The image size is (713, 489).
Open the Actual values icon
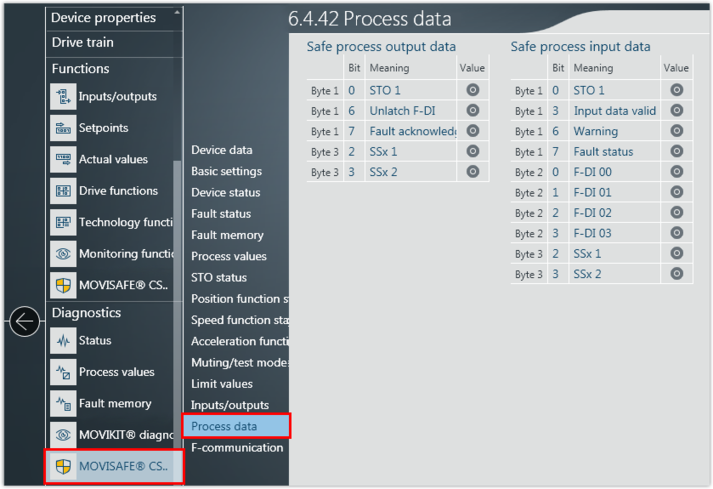[x=63, y=159]
